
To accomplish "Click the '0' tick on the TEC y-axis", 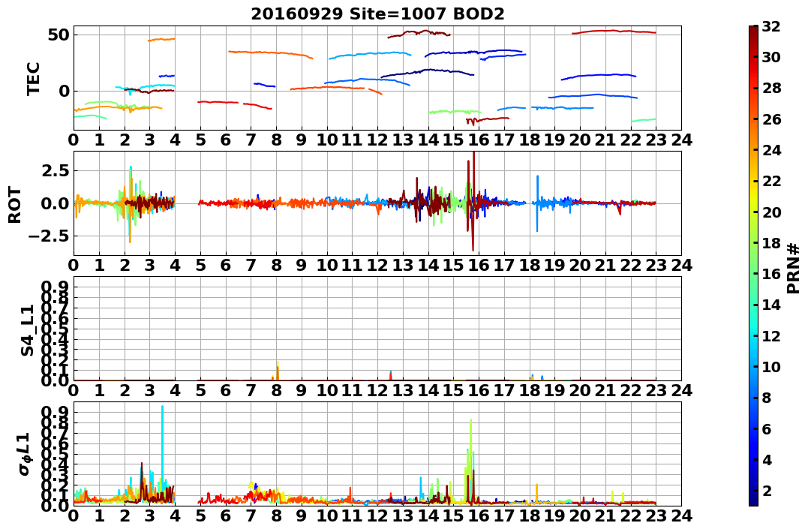I will 63,92.
